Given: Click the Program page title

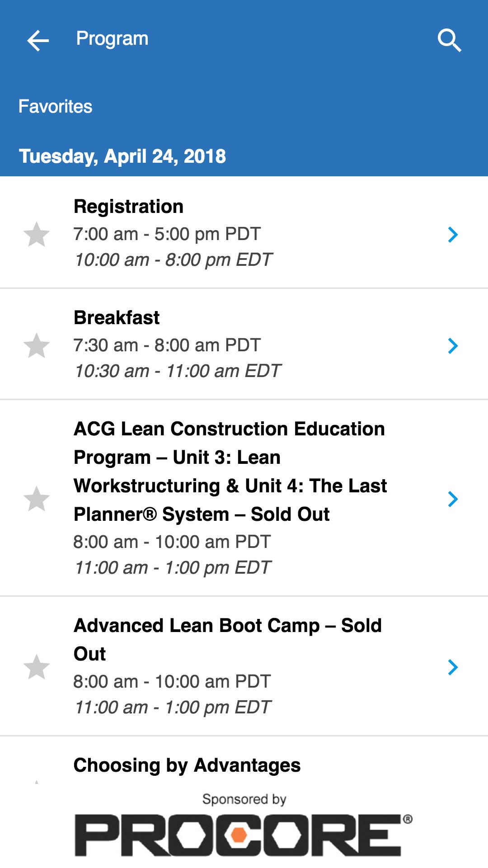Looking at the screenshot, I should (x=112, y=39).
